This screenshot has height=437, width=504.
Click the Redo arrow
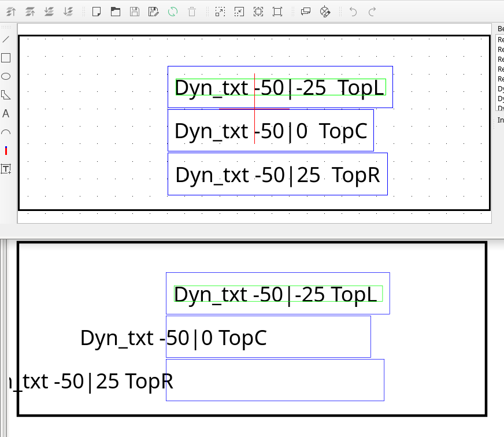(x=372, y=12)
